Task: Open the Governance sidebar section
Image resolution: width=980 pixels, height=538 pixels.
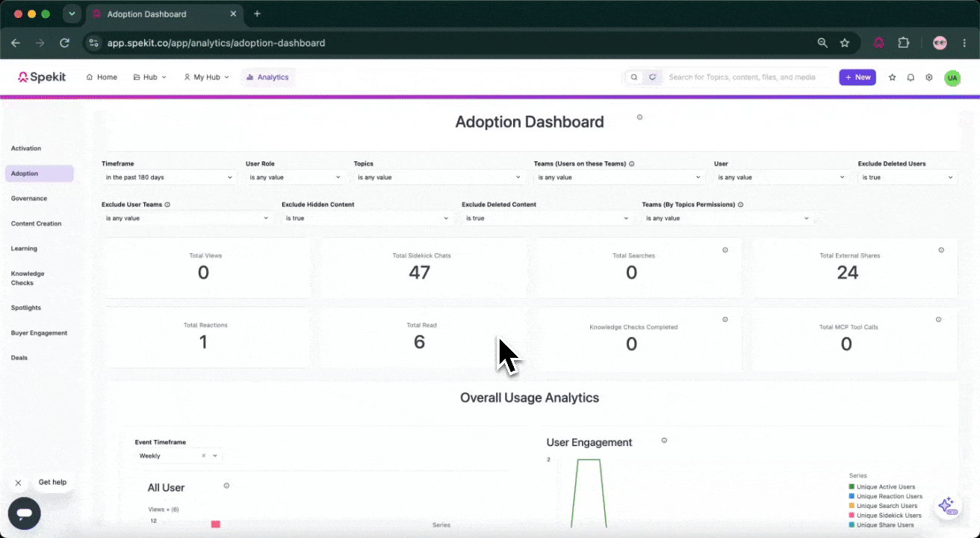Action: (29, 199)
